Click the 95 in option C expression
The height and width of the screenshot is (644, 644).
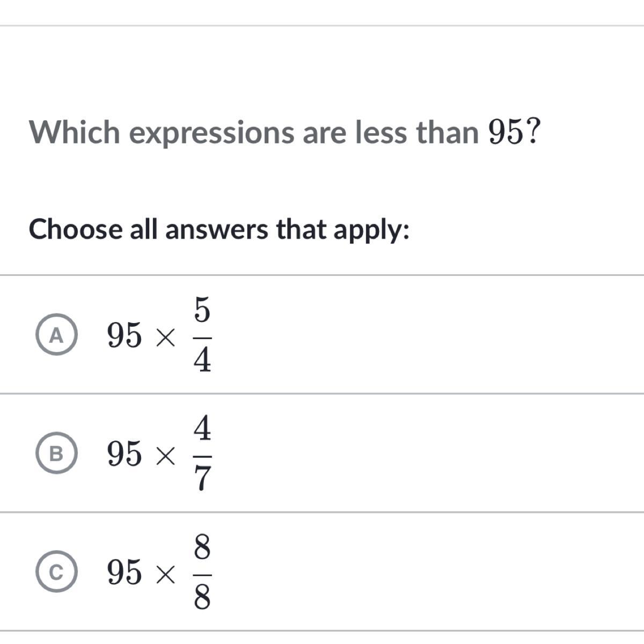tap(125, 573)
